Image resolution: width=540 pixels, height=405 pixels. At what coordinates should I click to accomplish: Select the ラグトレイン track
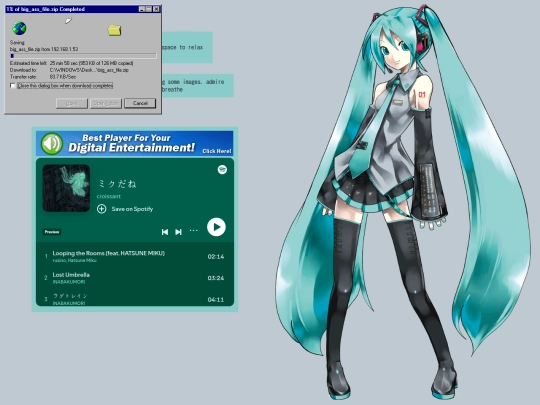click(70, 296)
